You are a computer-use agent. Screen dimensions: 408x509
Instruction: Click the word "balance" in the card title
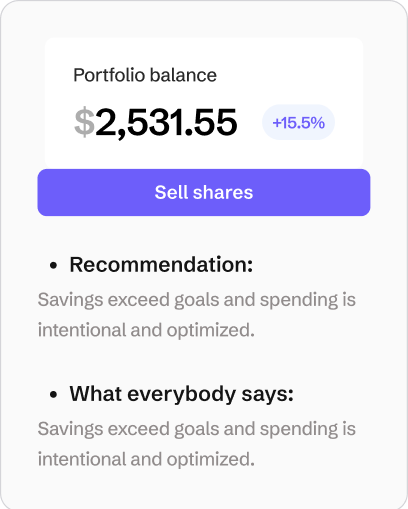point(183,75)
